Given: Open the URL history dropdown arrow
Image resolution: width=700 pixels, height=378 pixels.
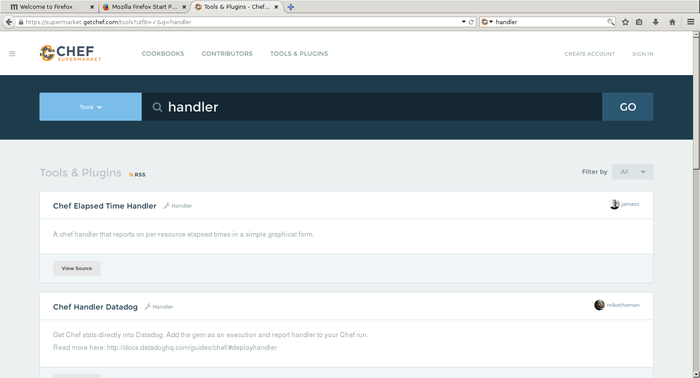Looking at the screenshot, I should click(x=463, y=22).
